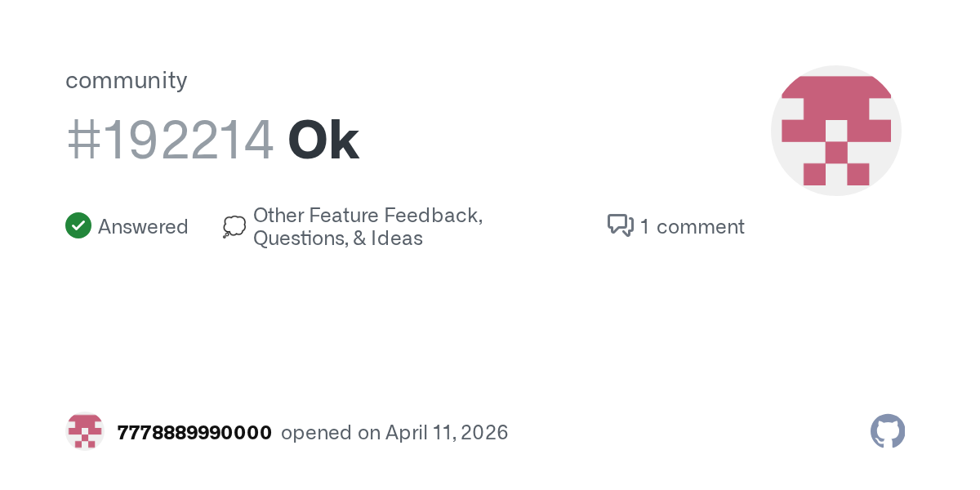Select the discussion number #192214
The width and height of the screenshot is (980, 490).
click(x=170, y=140)
